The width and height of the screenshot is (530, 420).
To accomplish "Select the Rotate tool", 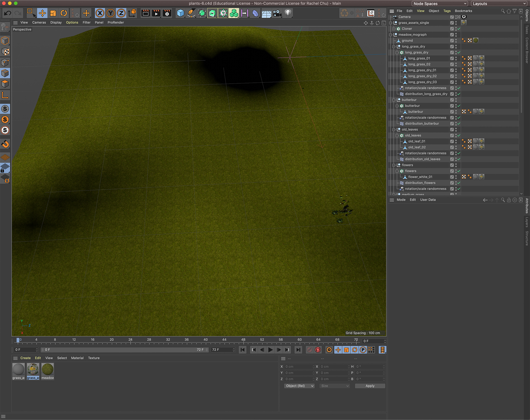I will pyautogui.click(x=64, y=13).
